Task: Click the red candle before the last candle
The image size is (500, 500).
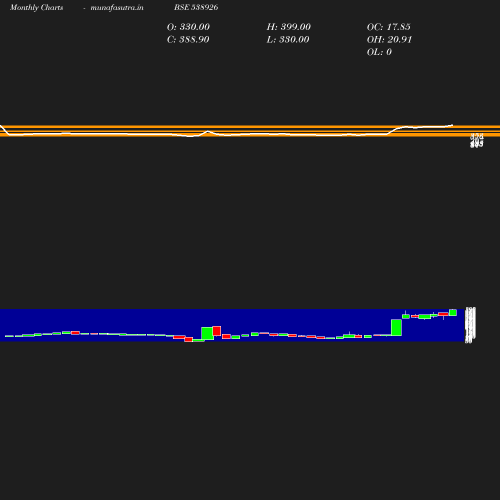Action: (x=443, y=314)
